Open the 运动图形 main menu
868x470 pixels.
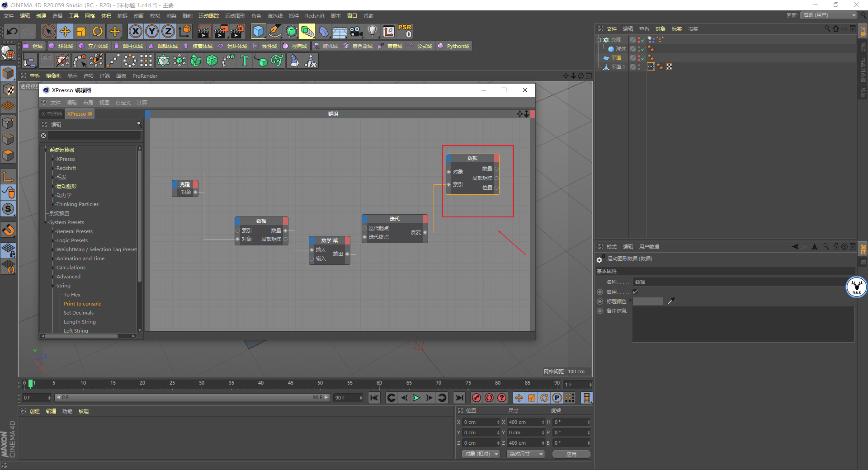click(x=235, y=16)
